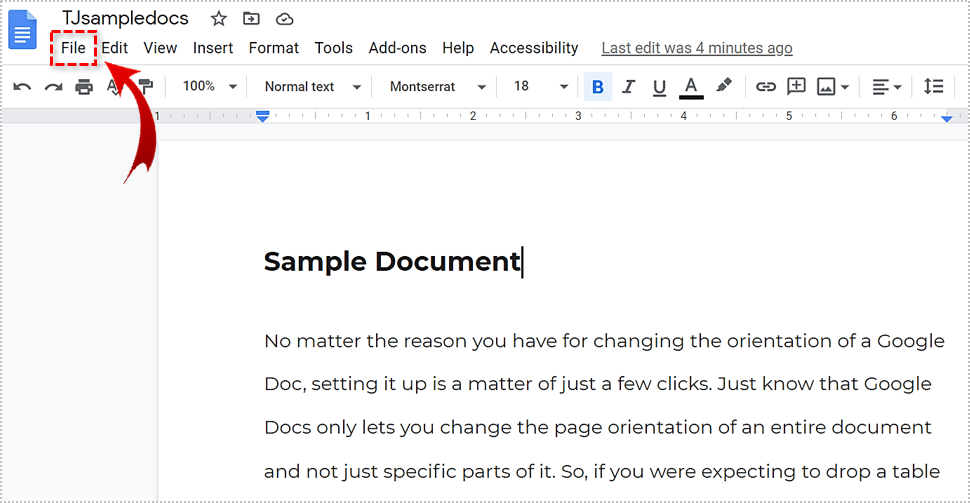Viewport: 970px width, 503px height.
Task: Open the File menu
Action: [73, 48]
